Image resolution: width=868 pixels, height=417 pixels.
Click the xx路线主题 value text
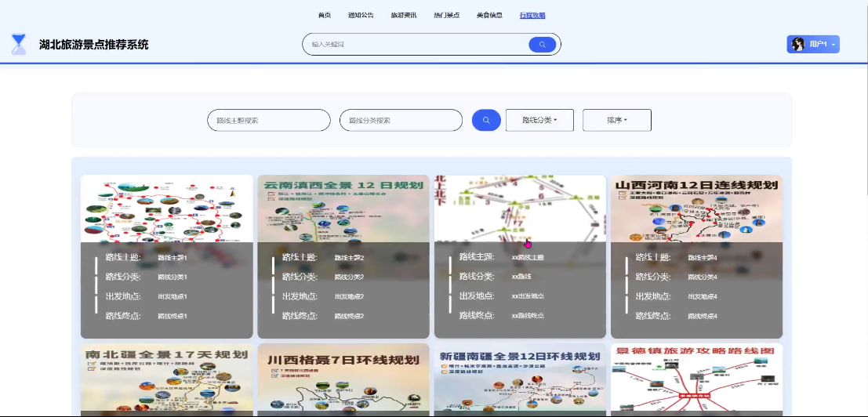point(528,257)
